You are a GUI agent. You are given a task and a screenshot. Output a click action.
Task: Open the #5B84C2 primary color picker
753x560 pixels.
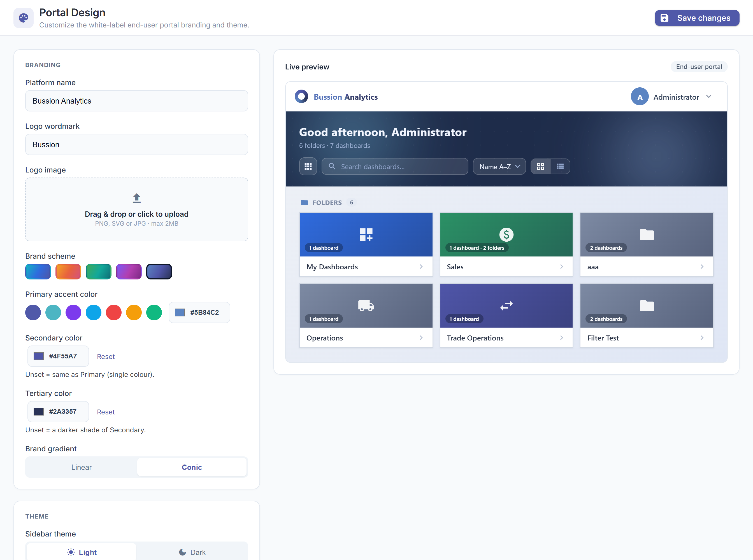(199, 312)
